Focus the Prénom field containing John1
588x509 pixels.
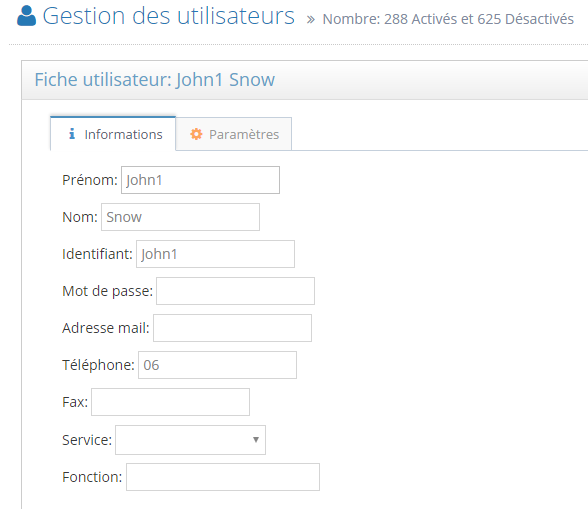click(200, 180)
